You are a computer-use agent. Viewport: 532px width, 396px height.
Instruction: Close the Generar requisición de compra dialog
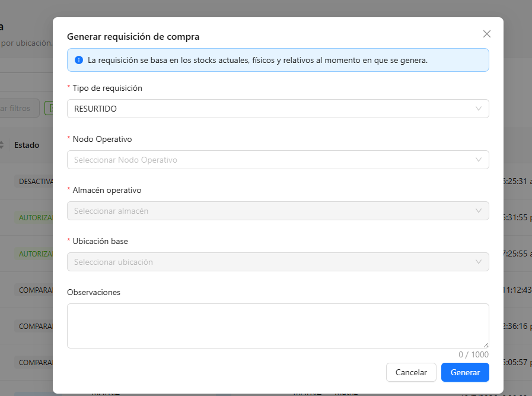pyautogui.click(x=486, y=34)
